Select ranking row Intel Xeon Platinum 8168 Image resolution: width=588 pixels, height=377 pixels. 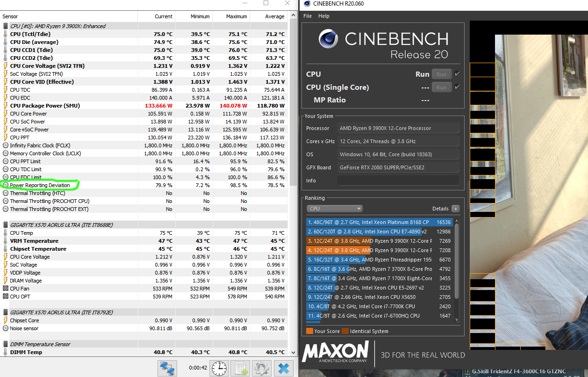(x=379, y=222)
